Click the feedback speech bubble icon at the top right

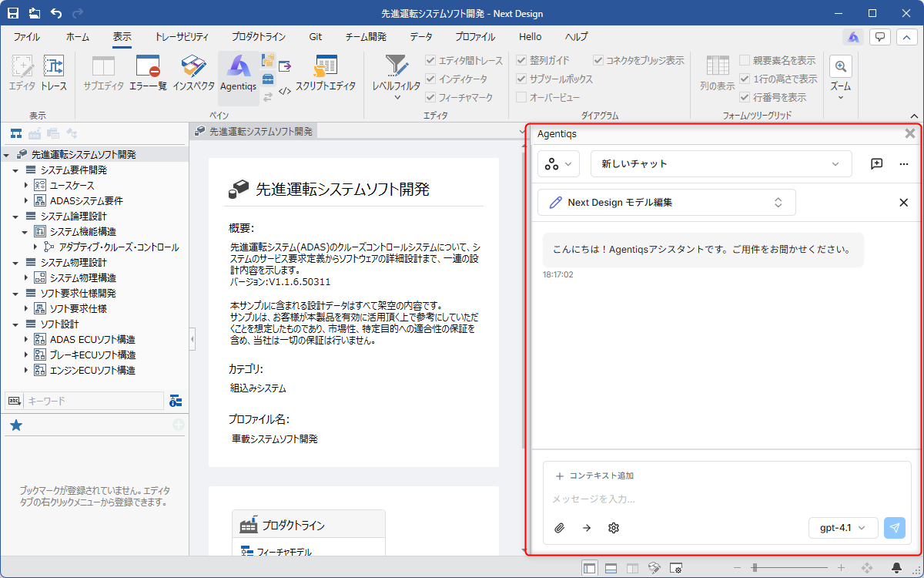880,36
